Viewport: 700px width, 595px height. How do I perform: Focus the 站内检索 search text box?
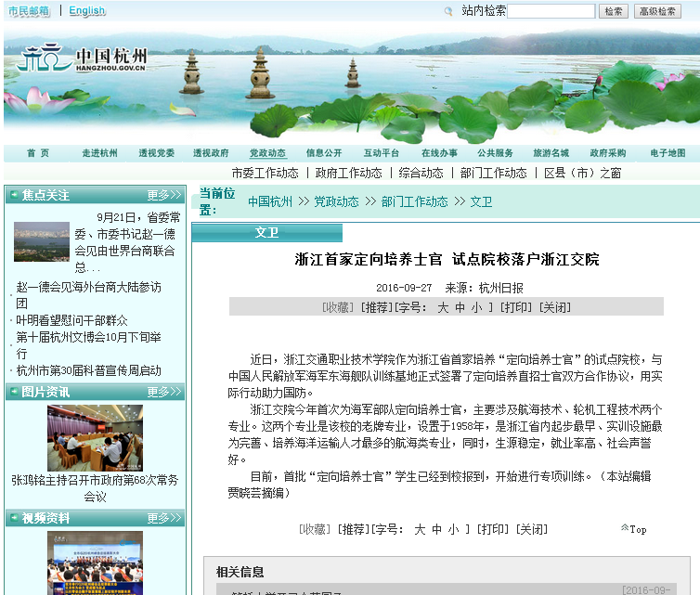click(551, 11)
